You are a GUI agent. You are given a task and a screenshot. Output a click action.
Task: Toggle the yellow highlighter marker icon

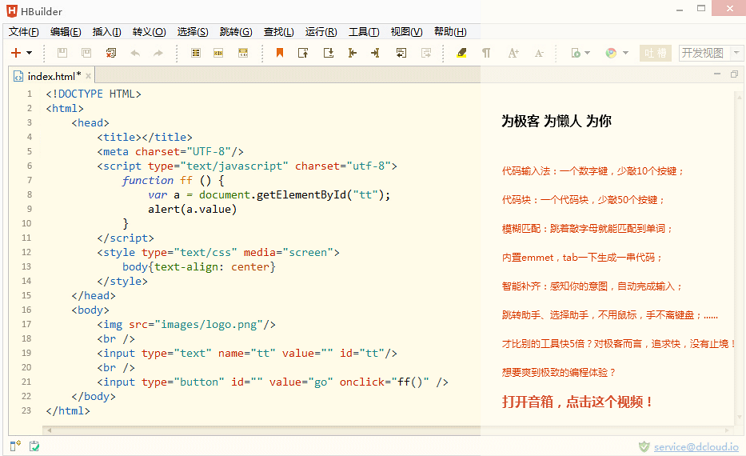point(461,53)
